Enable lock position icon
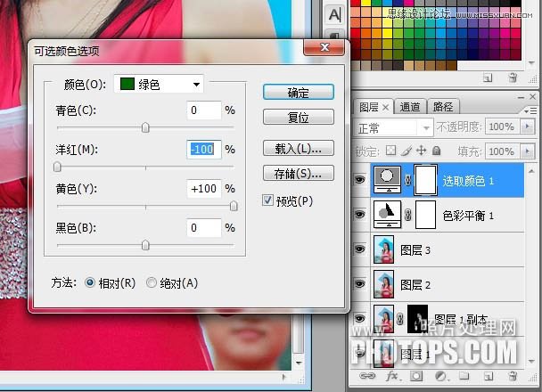The width and height of the screenshot is (542, 392). [x=422, y=151]
